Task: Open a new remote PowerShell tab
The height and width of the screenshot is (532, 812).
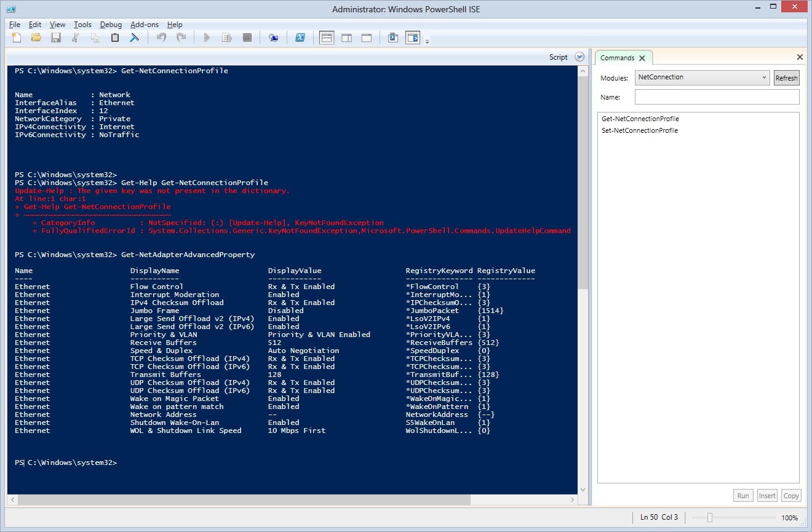Action: 274,38
